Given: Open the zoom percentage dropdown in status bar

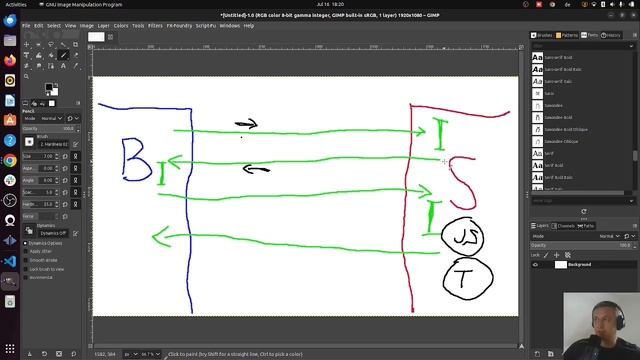Looking at the screenshot, I should coord(150,354).
